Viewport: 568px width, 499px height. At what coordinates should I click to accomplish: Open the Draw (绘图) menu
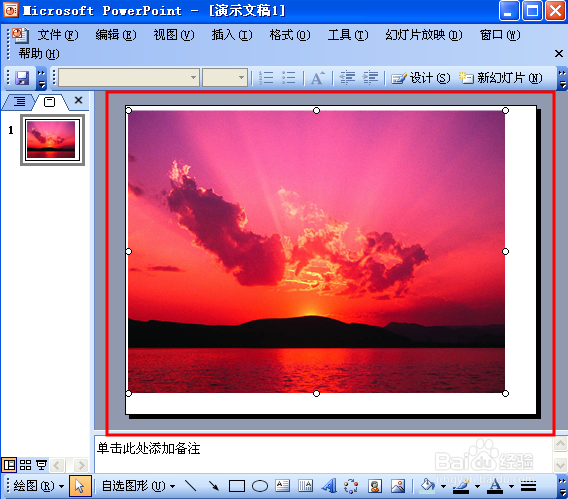click(38, 486)
